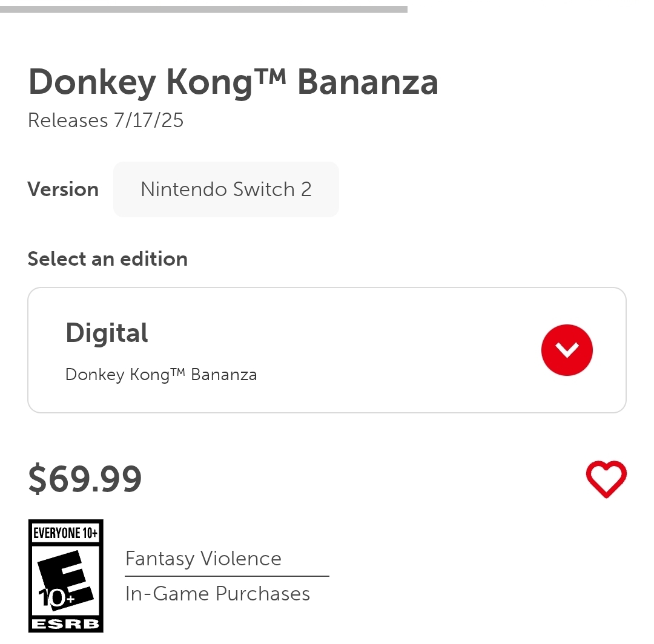Click the ESRB logo text on badge
This screenshot has width=654, height=644.
[66, 624]
